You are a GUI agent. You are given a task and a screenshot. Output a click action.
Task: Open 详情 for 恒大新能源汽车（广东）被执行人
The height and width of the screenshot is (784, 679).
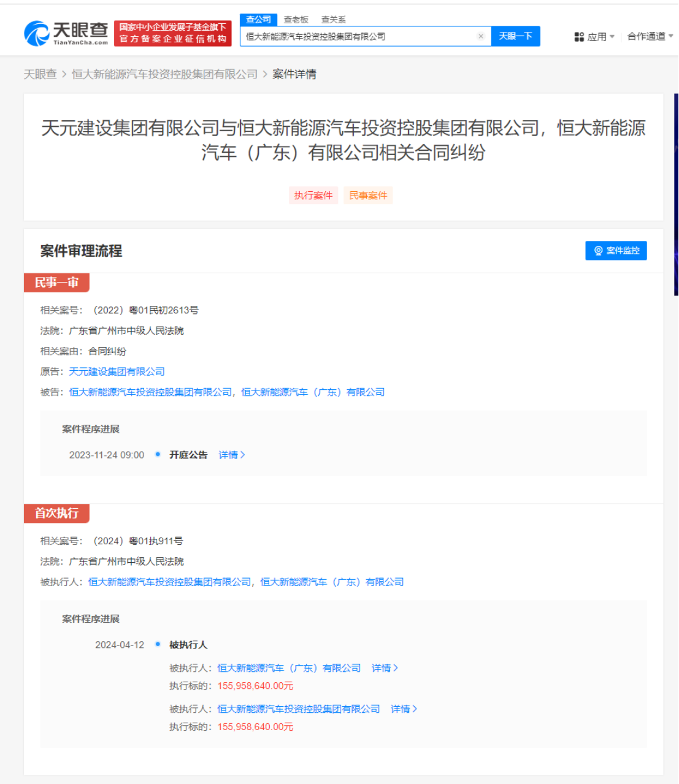click(x=385, y=668)
